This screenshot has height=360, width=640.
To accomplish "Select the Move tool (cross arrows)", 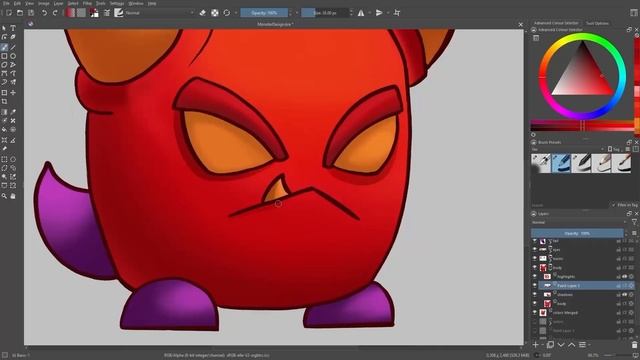I will point(13,93).
